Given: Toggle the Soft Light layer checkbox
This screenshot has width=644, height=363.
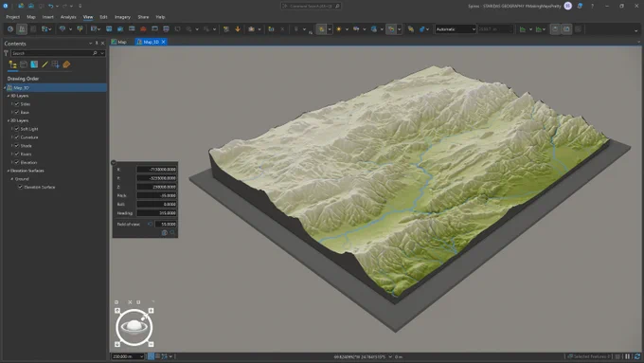Looking at the screenshot, I should (x=17, y=129).
